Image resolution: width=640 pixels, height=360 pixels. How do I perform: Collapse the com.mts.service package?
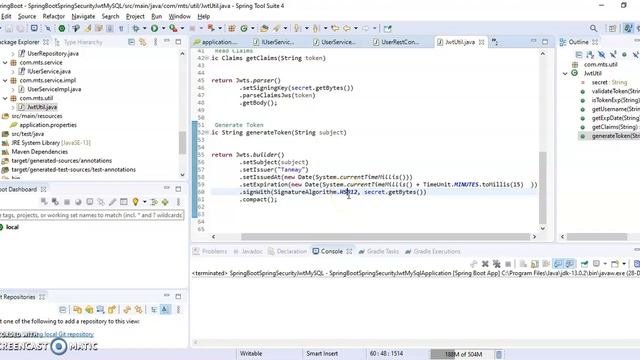coord(5,62)
